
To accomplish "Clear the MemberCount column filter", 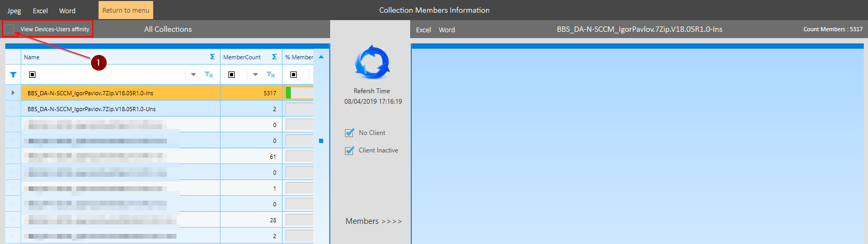I will (271, 75).
